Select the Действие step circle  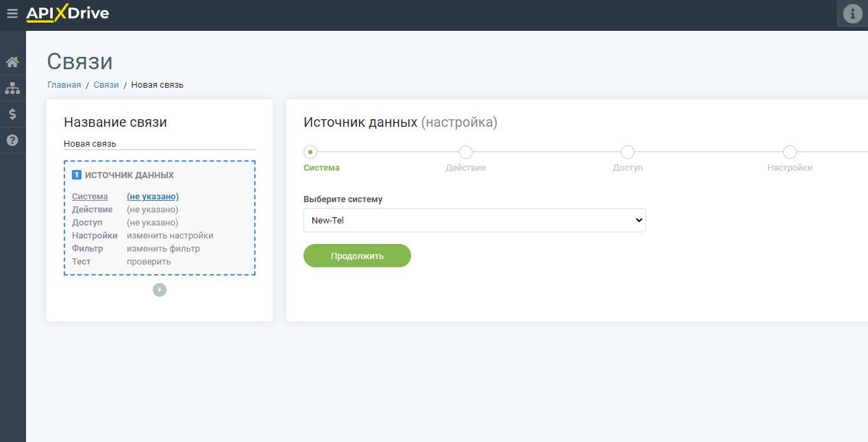[466, 152]
